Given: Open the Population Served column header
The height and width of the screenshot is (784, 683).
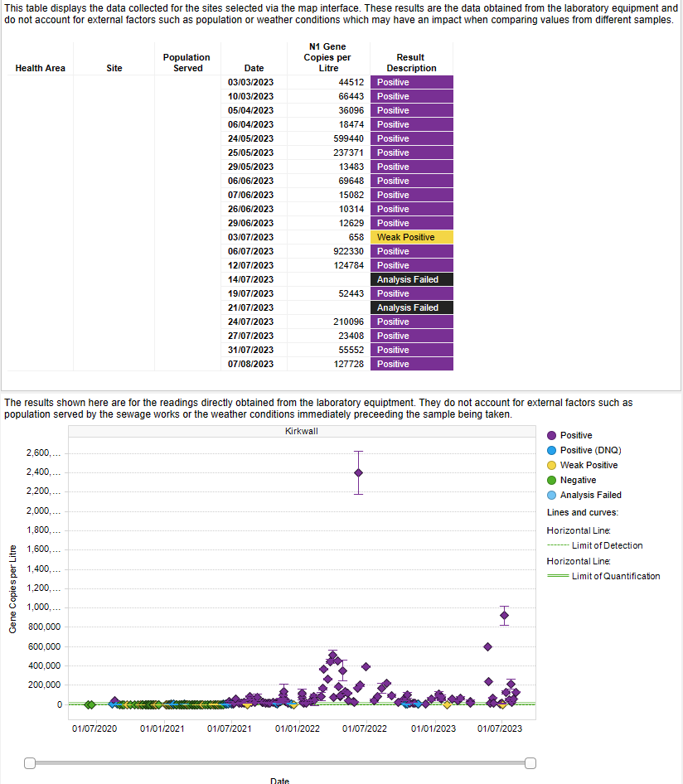Looking at the screenshot, I should [x=186, y=62].
